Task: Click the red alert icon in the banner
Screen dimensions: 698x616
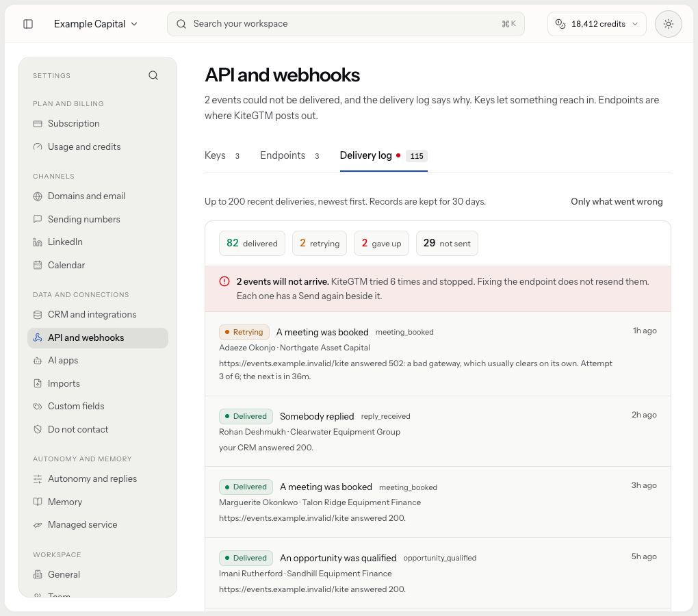Action: pyautogui.click(x=224, y=282)
